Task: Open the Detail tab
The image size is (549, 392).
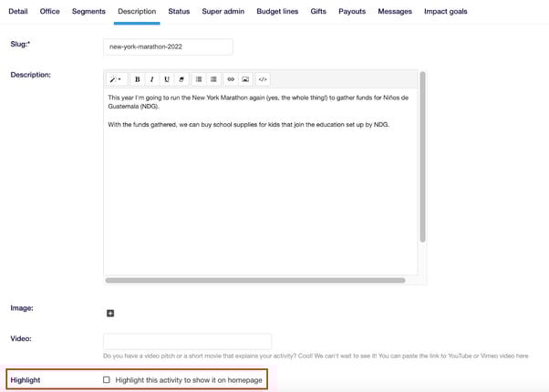Action: point(18,12)
